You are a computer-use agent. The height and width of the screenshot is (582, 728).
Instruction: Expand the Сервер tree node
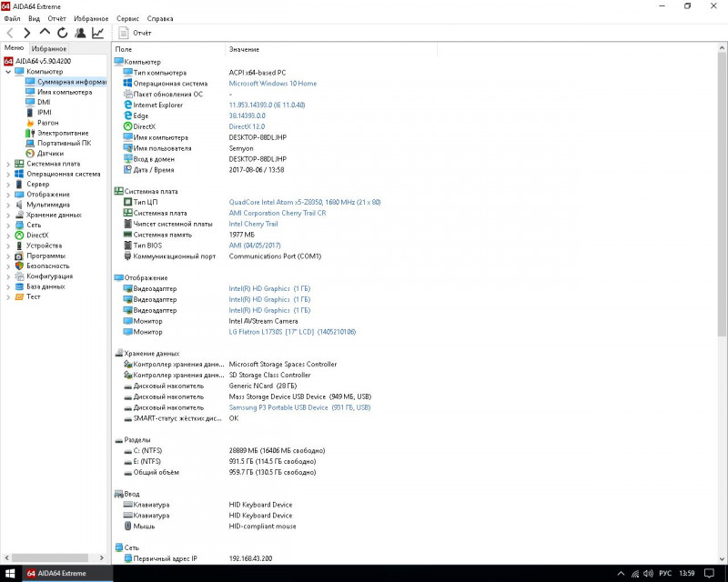pyautogui.click(x=8, y=185)
